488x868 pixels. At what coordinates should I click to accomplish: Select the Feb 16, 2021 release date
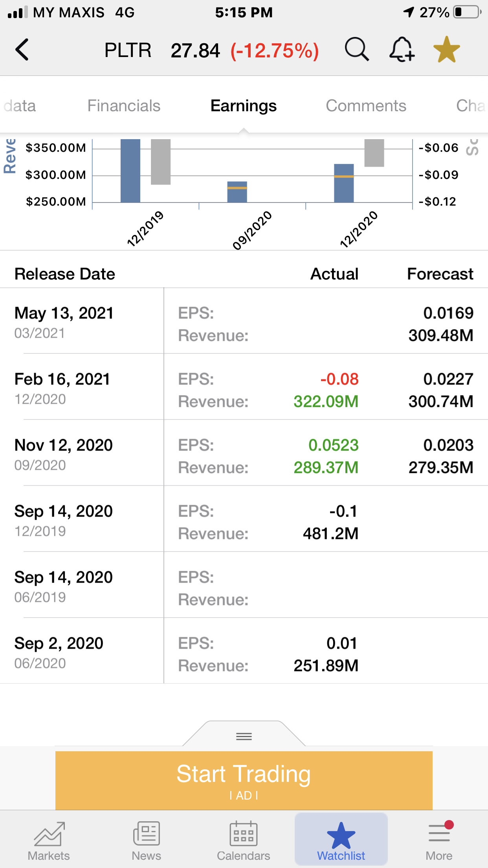coord(63,380)
